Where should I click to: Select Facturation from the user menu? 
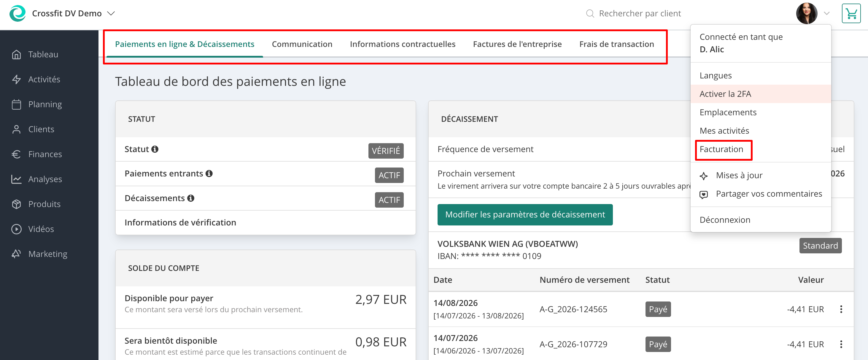coord(721,149)
